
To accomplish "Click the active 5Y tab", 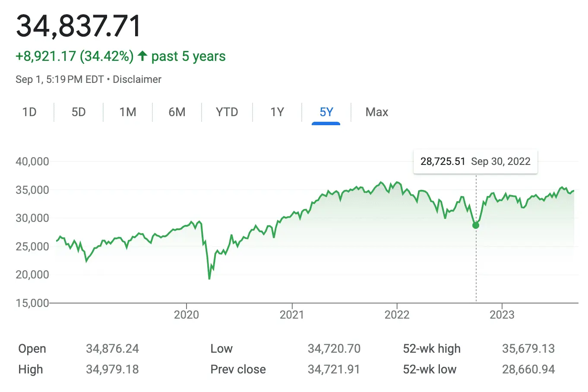I will (326, 112).
